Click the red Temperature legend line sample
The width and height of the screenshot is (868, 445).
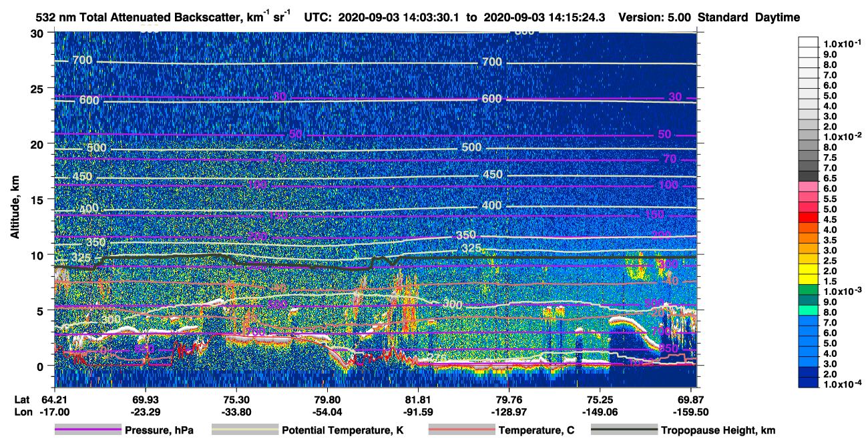(461, 430)
